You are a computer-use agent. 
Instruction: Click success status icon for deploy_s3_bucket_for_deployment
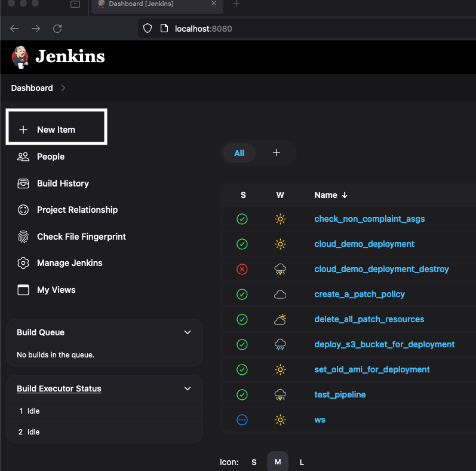pyautogui.click(x=242, y=344)
